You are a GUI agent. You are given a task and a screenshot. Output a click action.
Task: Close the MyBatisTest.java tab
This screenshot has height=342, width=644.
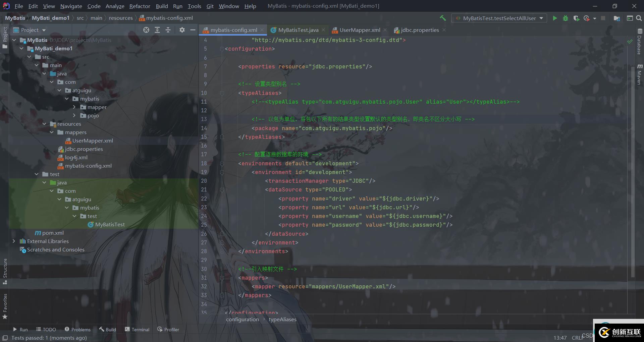tap(323, 30)
